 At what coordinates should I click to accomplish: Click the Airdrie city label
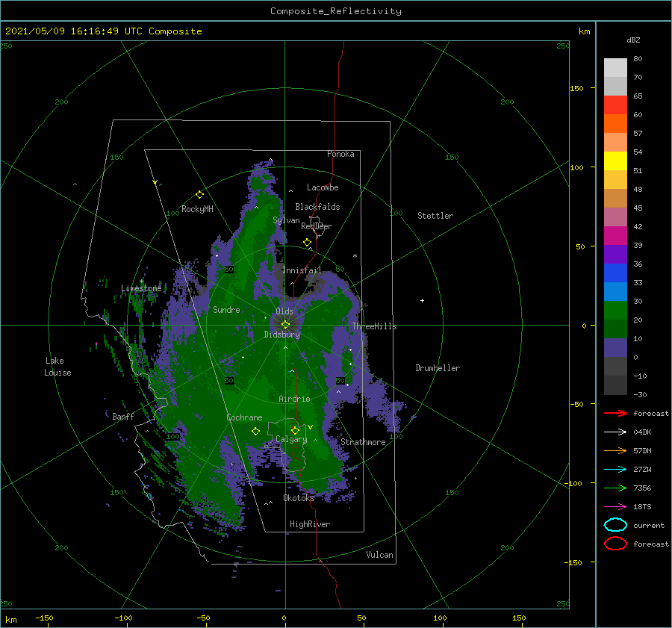tap(294, 399)
